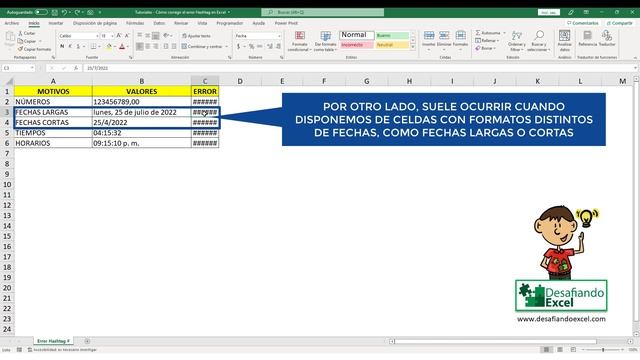Open Buscar y seleccionar magnifier
The width and height of the screenshot is (640, 360).
(539, 41)
